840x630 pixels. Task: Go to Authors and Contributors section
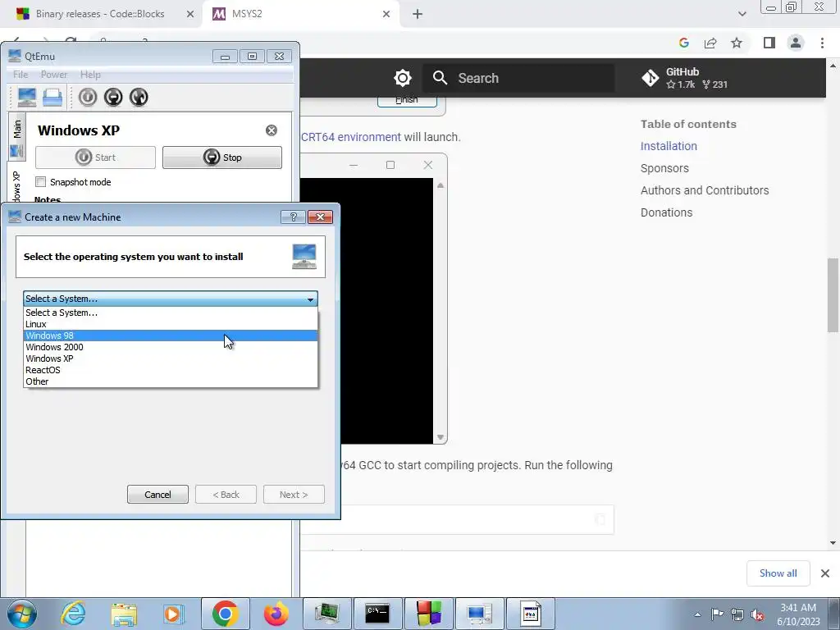click(x=705, y=190)
